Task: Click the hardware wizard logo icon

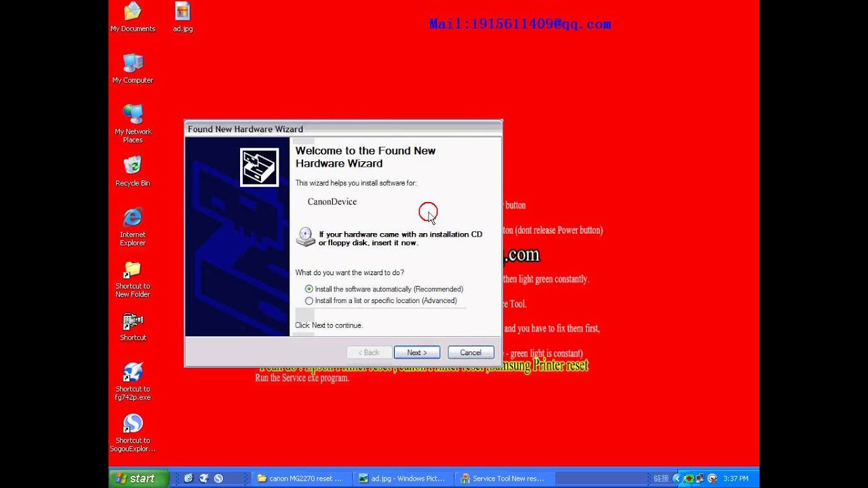Action: click(259, 167)
